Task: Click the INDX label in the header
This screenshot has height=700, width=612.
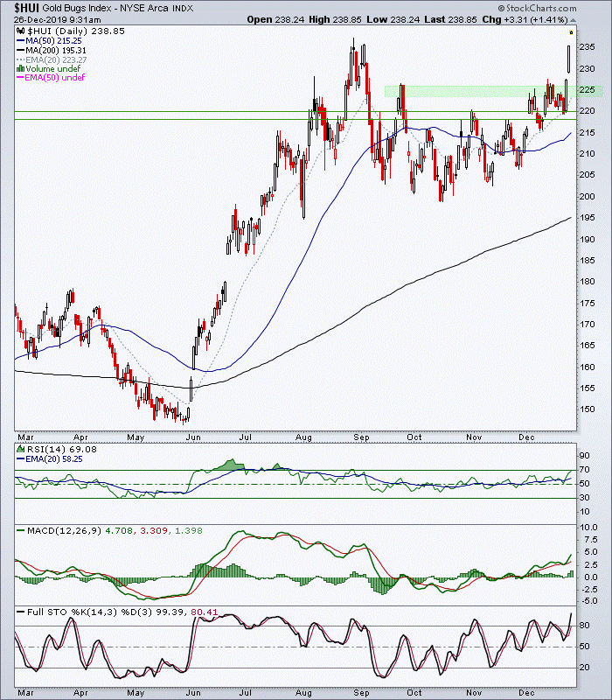Action: click(183, 9)
